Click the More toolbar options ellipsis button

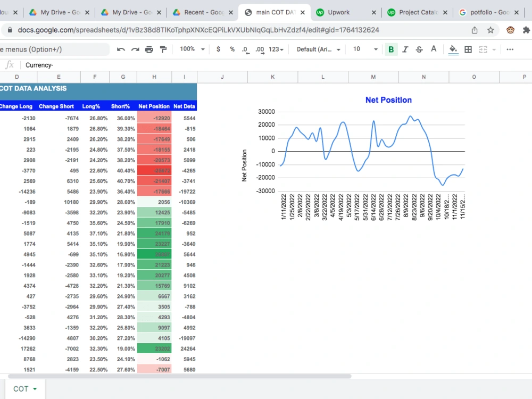click(510, 49)
